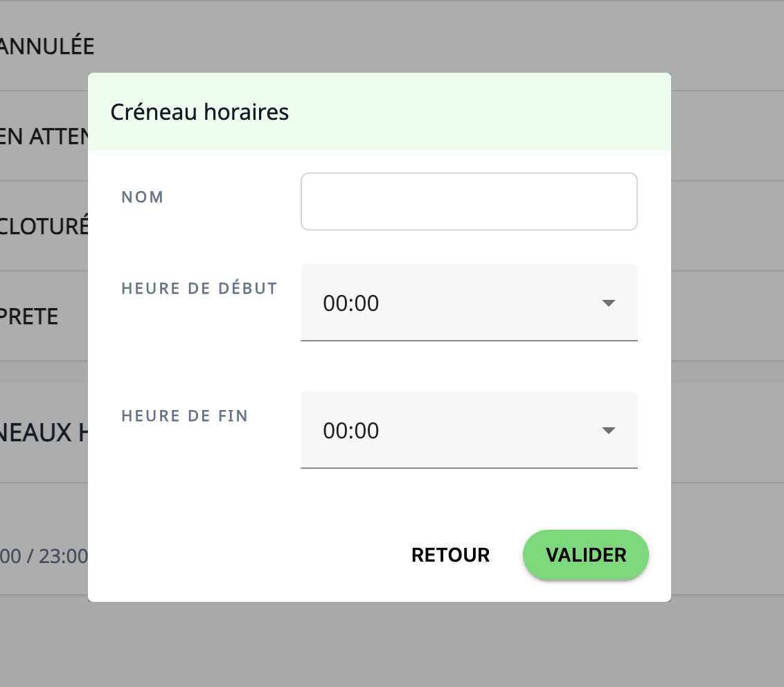
Task: Click the partially hidden NEAUX H heading
Action: click(43, 433)
